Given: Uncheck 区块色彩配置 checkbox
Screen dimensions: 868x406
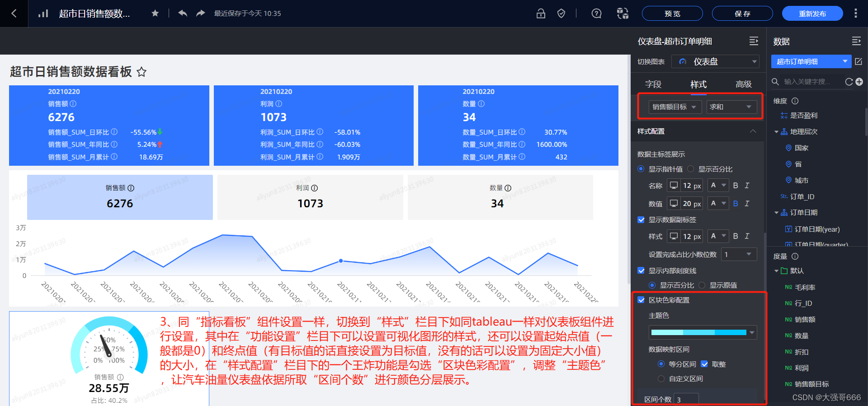Looking at the screenshot, I should [641, 300].
